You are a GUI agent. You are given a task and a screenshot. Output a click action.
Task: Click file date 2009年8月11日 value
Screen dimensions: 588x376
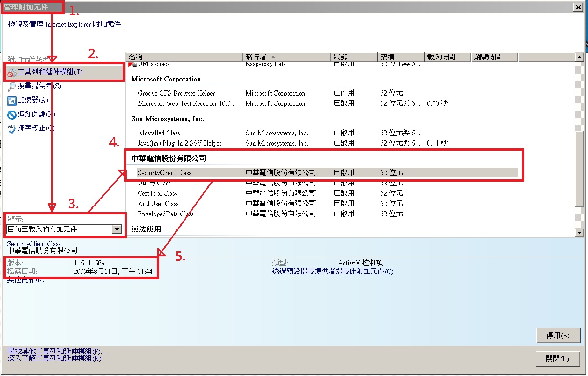113,271
